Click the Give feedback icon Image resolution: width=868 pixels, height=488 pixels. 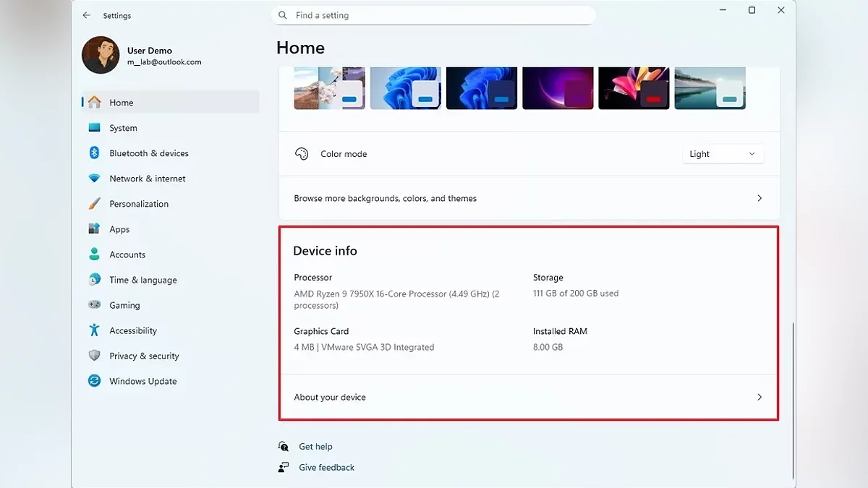[284, 468]
